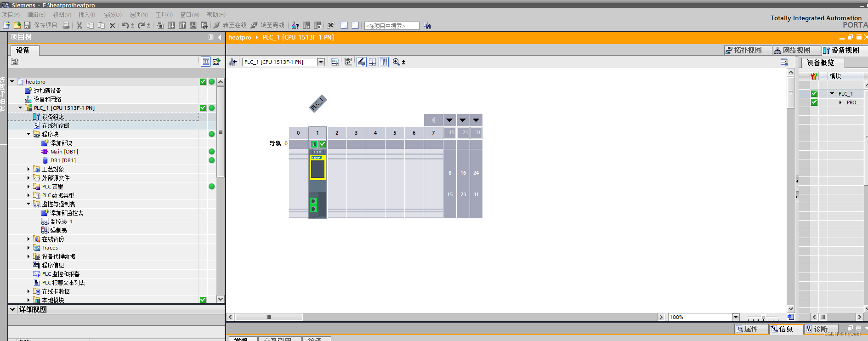Viewport: 868px width, 341px height.
Task: Open 项目(P) menu
Action: (x=11, y=15)
